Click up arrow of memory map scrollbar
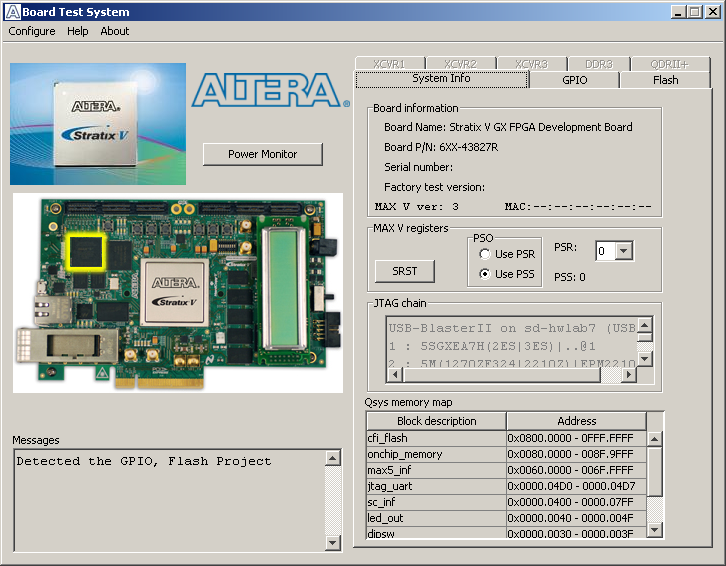 click(654, 439)
